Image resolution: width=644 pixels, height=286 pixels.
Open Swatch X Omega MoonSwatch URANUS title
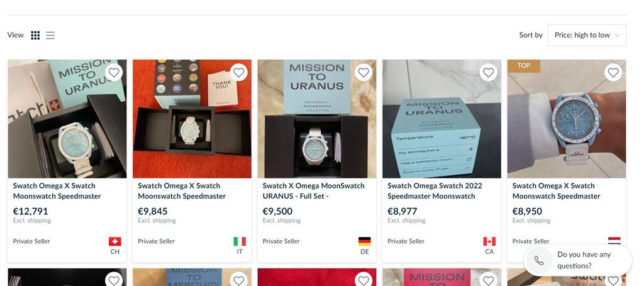click(x=313, y=190)
